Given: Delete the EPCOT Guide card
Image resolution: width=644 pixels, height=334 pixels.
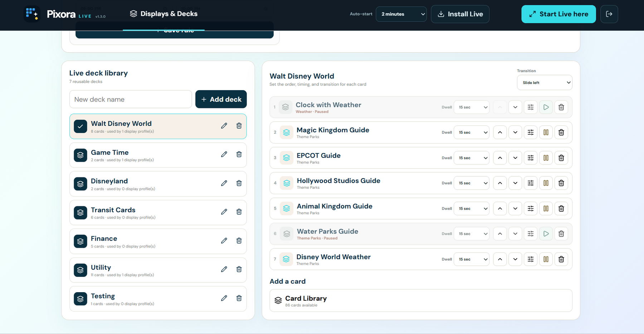Looking at the screenshot, I should coord(561,158).
